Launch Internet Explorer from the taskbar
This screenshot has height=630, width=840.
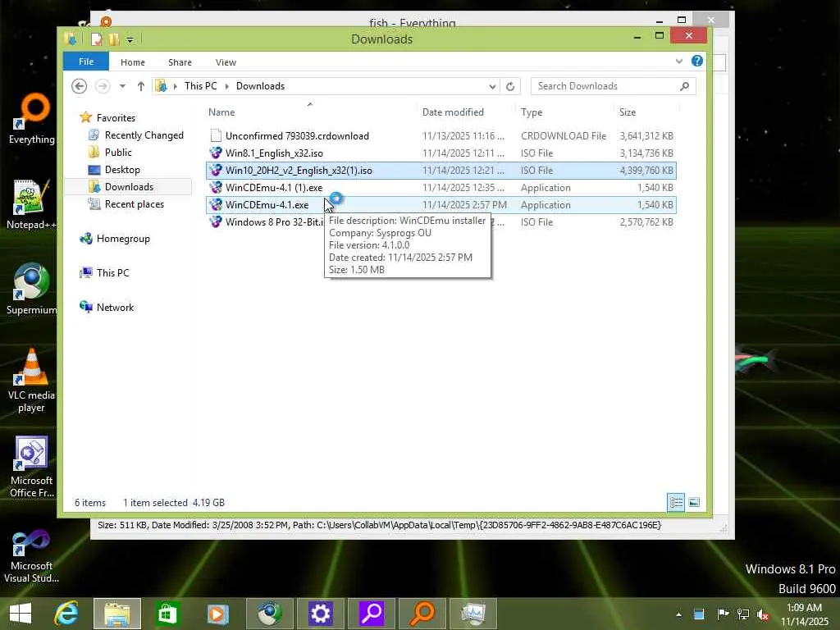(66, 614)
